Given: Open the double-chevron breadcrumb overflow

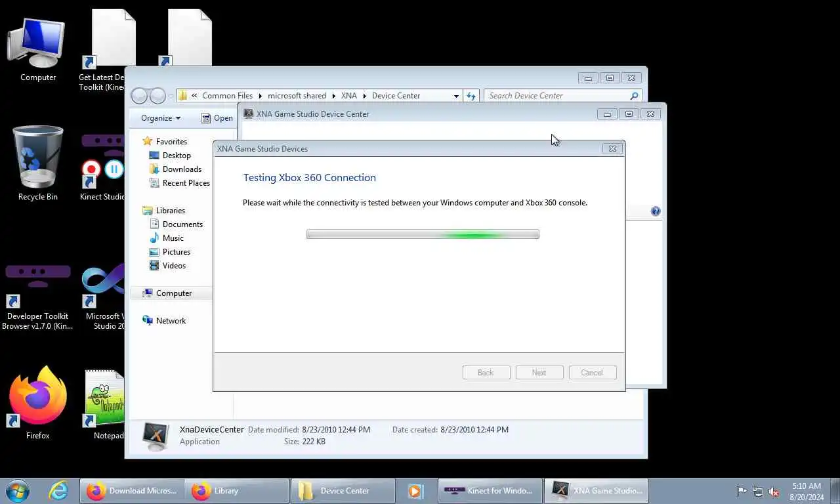Looking at the screenshot, I should tap(194, 96).
